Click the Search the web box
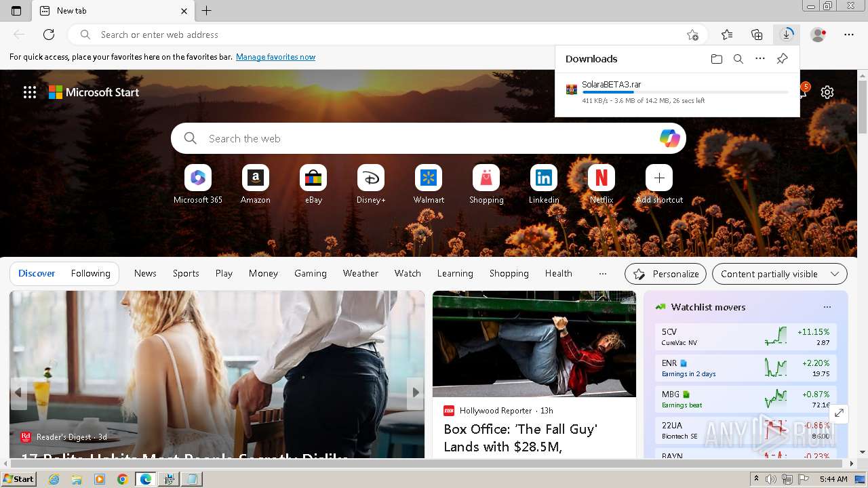This screenshot has height=488, width=868. tap(429, 138)
